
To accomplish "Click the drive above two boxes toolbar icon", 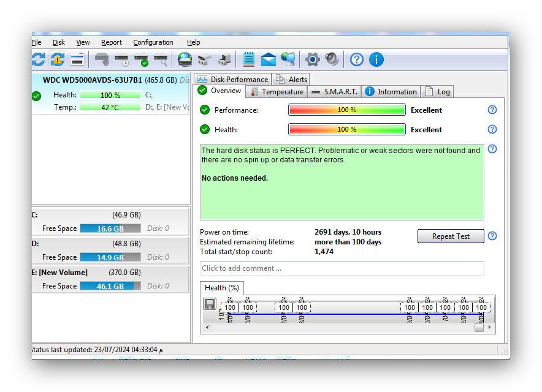I will click(x=205, y=60).
